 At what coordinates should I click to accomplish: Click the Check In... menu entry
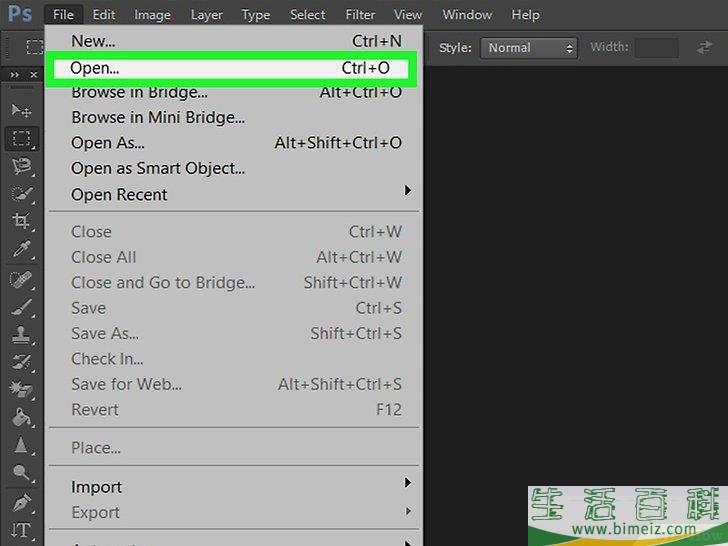[236, 359]
